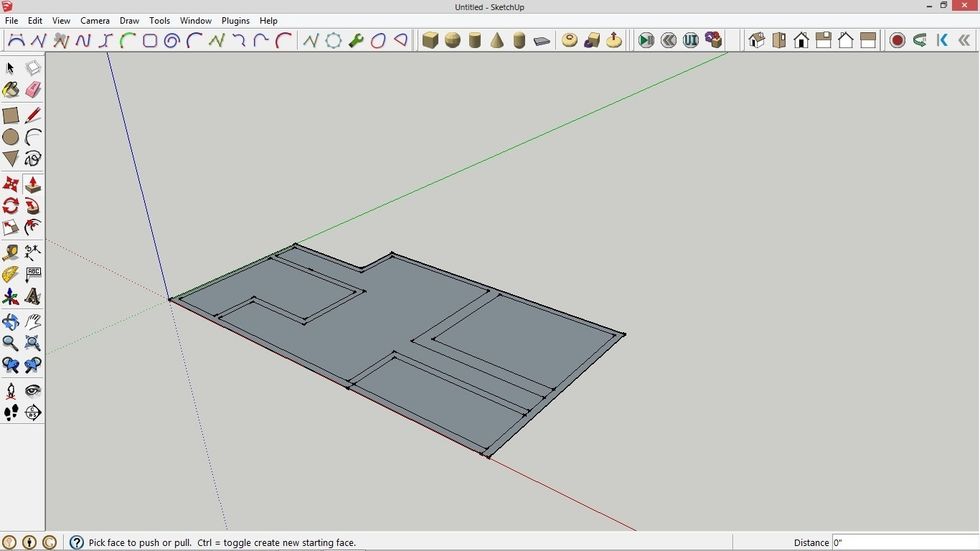Switch to Iso standard view
Image resolution: width=980 pixels, height=551 pixels.
pos(757,41)
